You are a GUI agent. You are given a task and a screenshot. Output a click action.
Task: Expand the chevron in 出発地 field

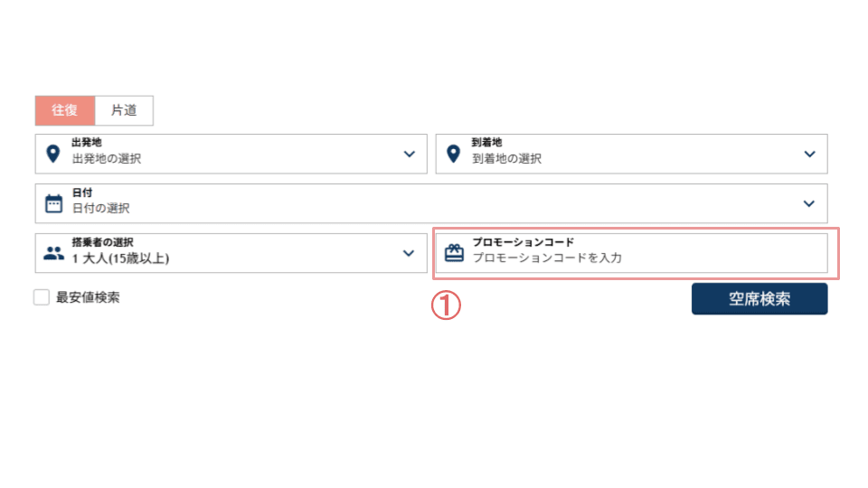pos(409,154)
